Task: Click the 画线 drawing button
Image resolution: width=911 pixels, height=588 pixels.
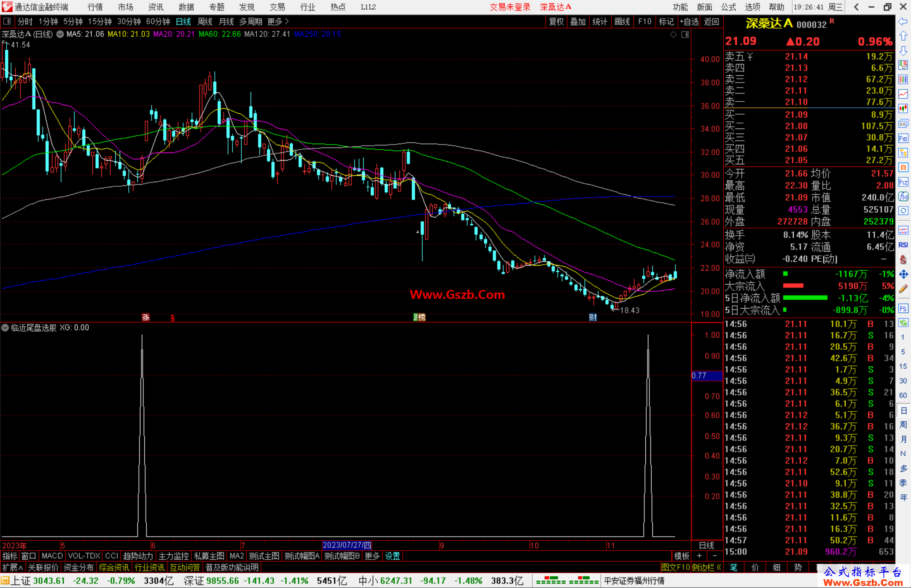Action: click(622, 21)
